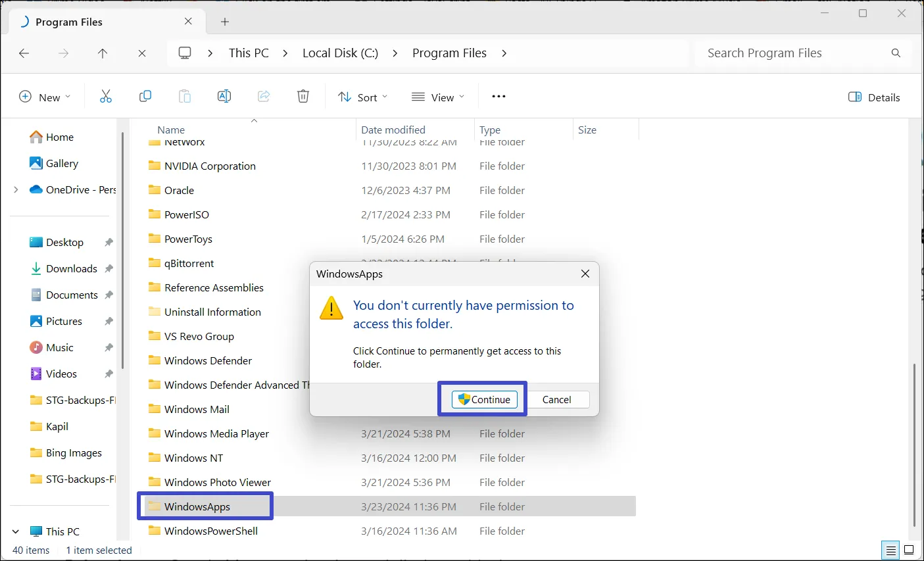924x561 pixels.
Task: Click the Copy icon in the toolbar
Action: pyautogui.click(x=145, y=96)
